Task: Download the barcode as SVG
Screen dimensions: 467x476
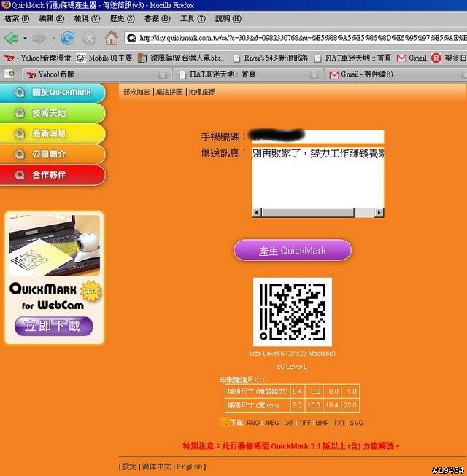Action: 357,423
